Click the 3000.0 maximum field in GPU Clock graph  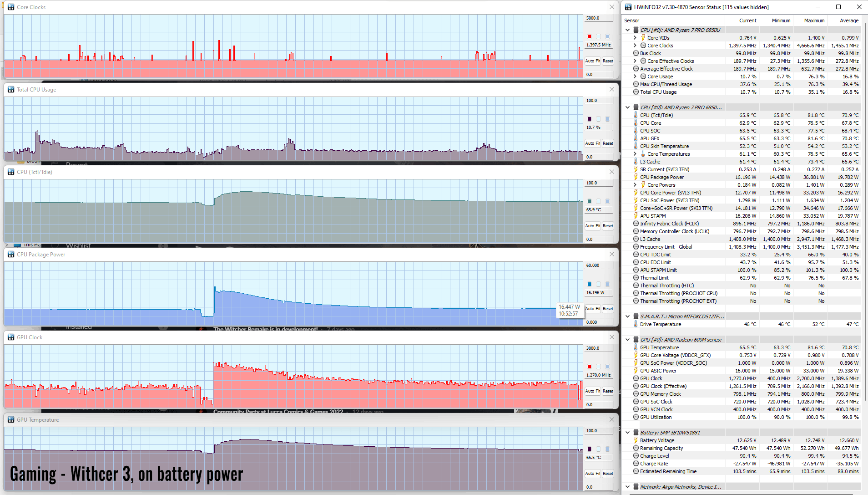599,348
